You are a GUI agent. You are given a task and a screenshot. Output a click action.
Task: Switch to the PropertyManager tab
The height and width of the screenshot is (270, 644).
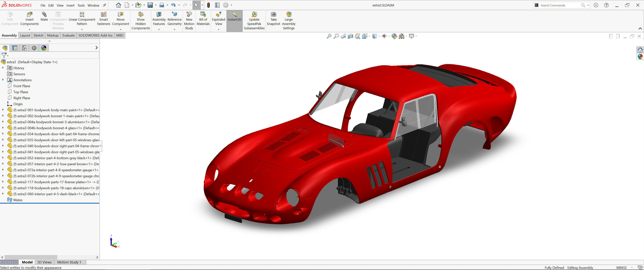[14, 48]
